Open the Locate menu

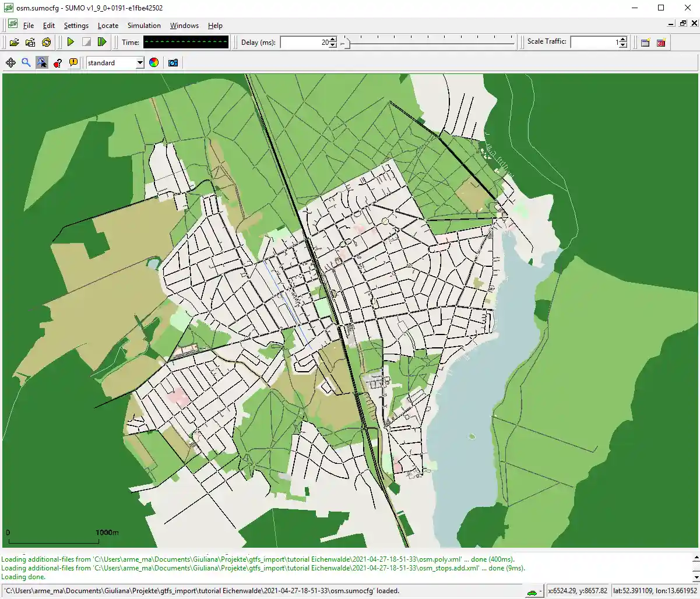tap(108, 26)
